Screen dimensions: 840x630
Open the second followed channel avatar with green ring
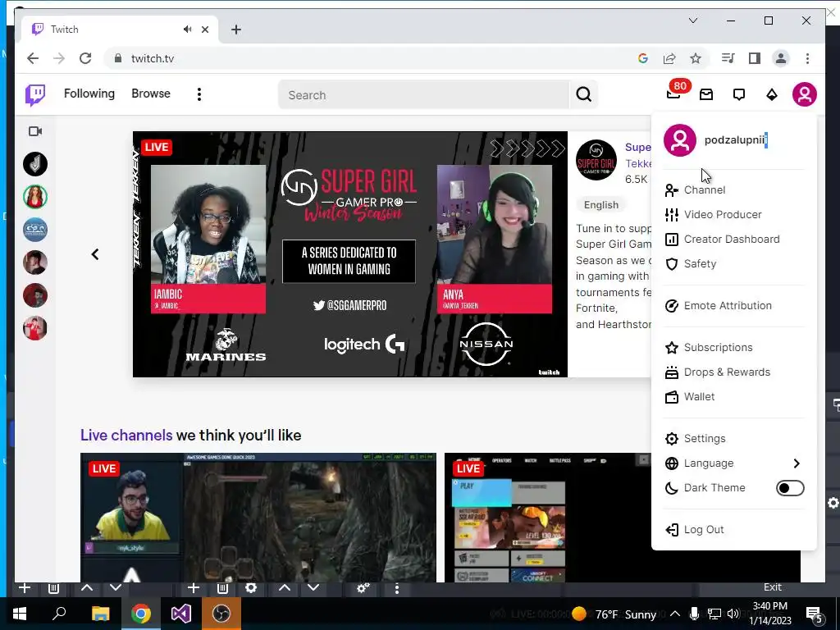pyautogui.click(x=35, y=197)
